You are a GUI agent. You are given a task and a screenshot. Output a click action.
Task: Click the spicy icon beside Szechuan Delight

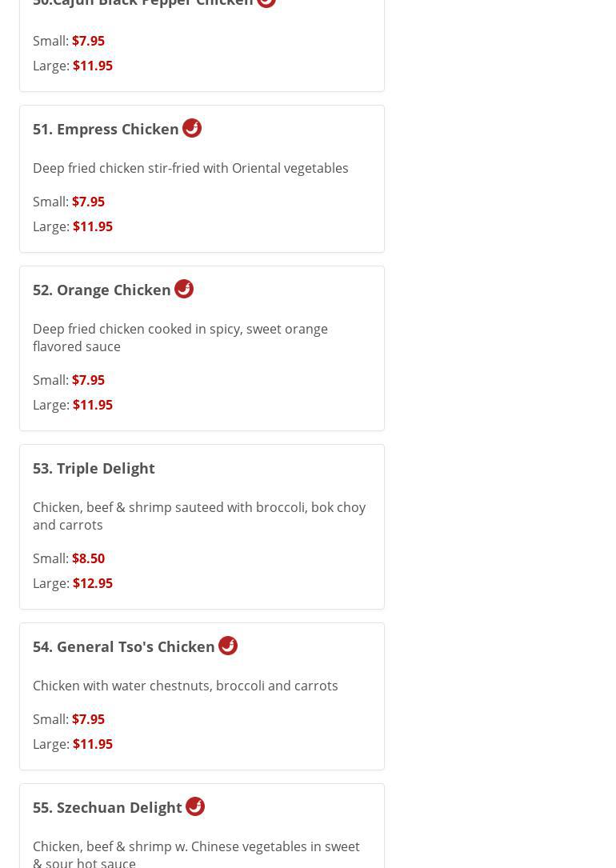point(195,806)
